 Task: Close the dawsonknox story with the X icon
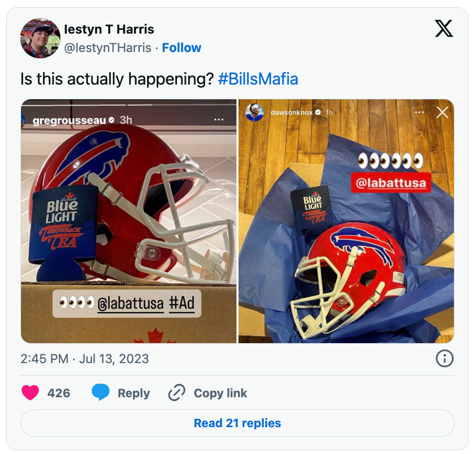[443, 112]
